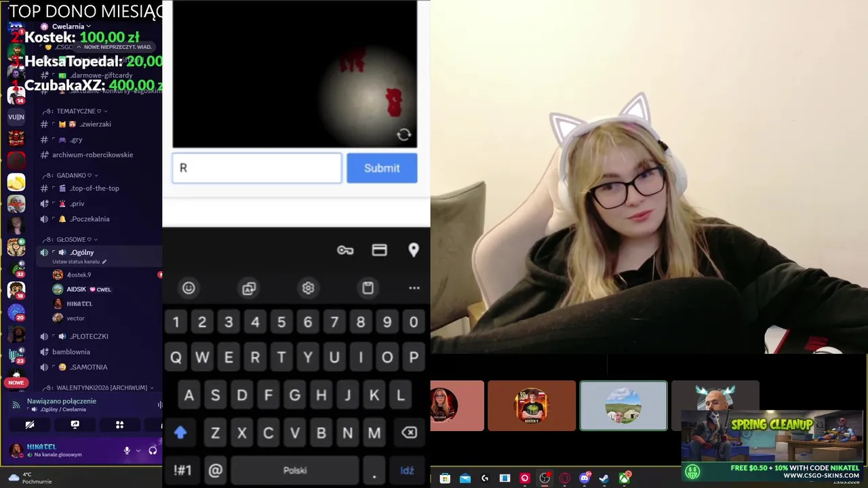This screenshot has width=868, height=488.
Task: Tap the Polski spacebar
Action: click(x=295, y=470)
